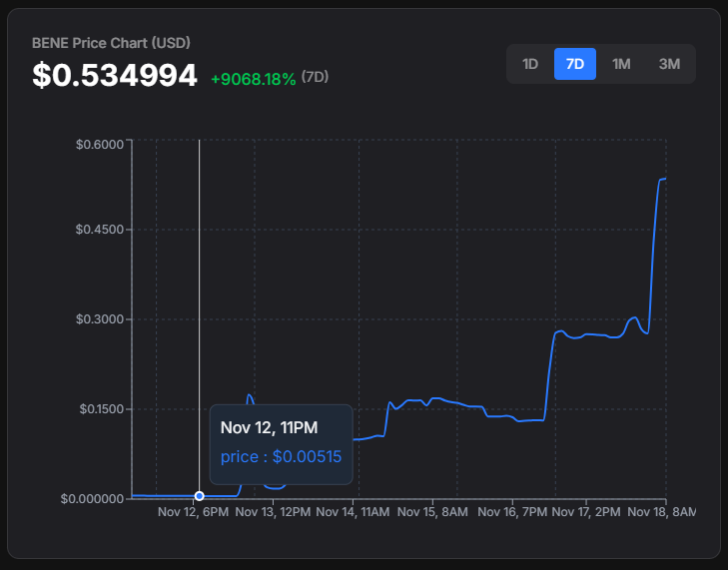728x570 pixels.
Task: Click the Nov 12, 11PM tooltip date
Action: 269,427
